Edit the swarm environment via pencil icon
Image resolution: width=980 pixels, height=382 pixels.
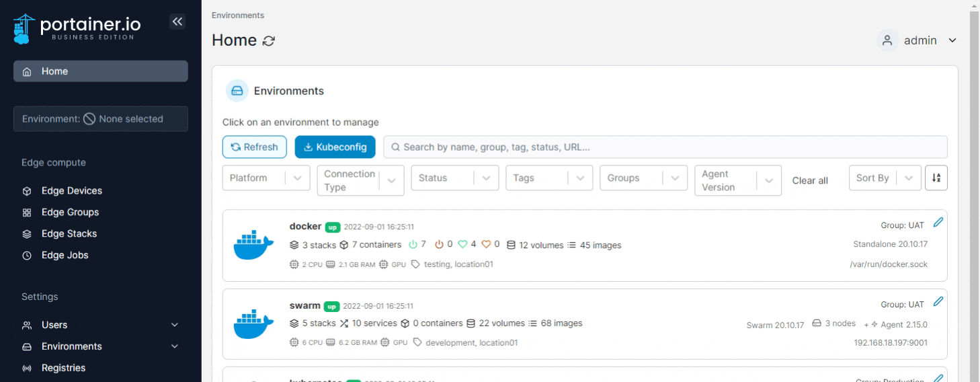938,302
